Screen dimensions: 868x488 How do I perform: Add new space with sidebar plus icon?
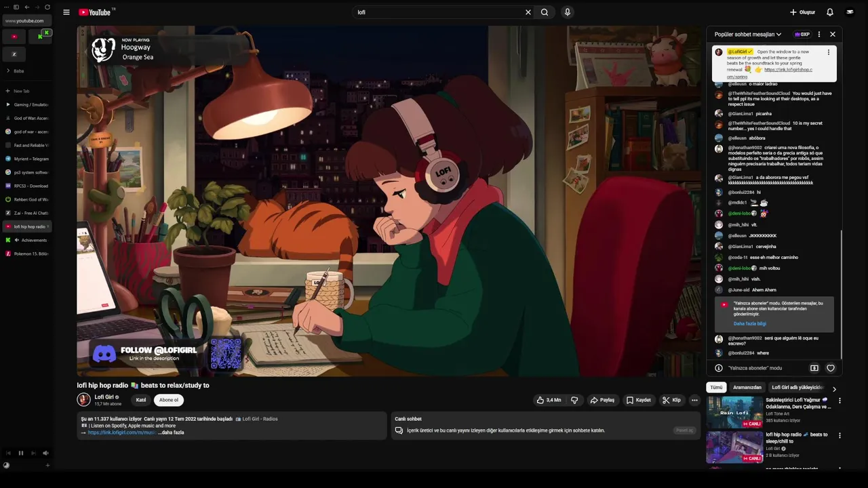click(47, 466)
